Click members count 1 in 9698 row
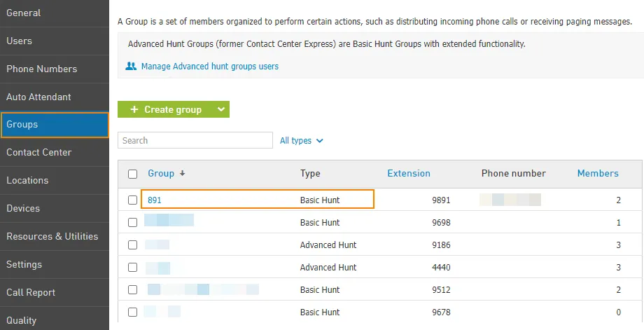 pyautogui.click(x=619, y=223)
